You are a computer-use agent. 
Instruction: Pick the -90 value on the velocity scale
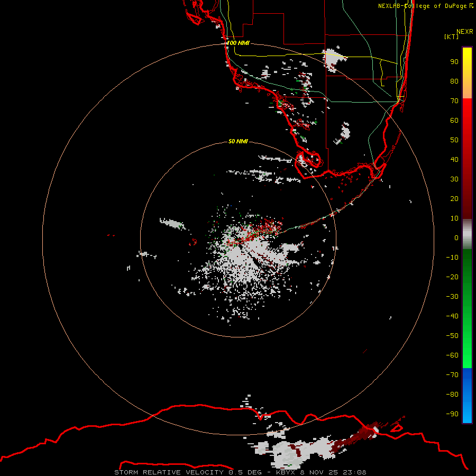452,414
